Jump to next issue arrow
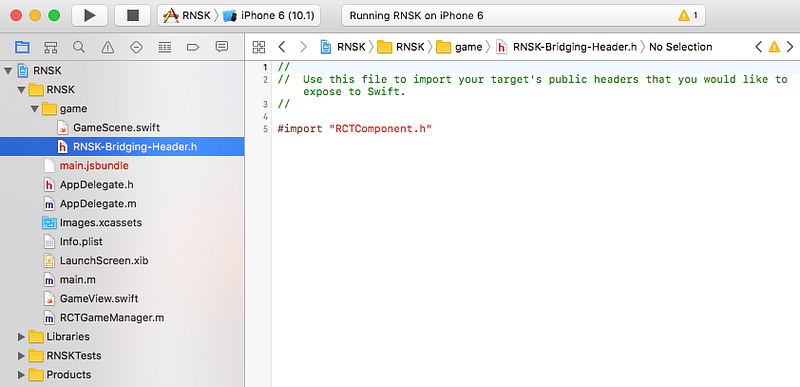Image resolution: width=800 pixels, height=387 pixels. click(790, 47)
